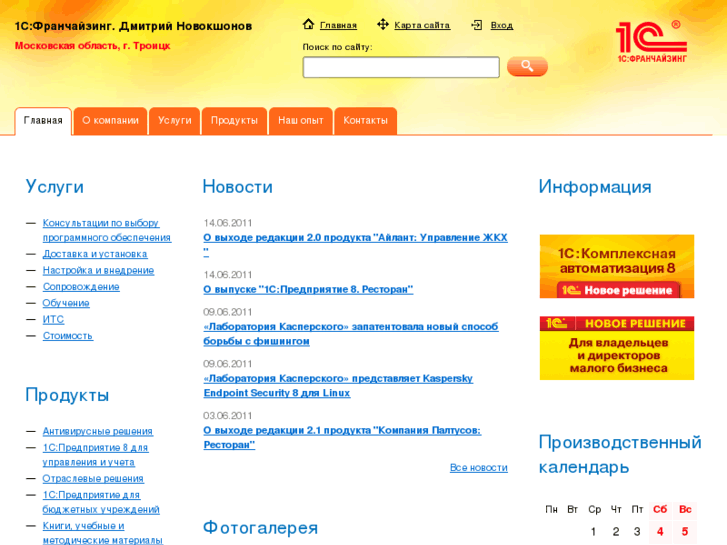
Task: Focus the Поиск по сайту input field
Action: click(401, 67)
